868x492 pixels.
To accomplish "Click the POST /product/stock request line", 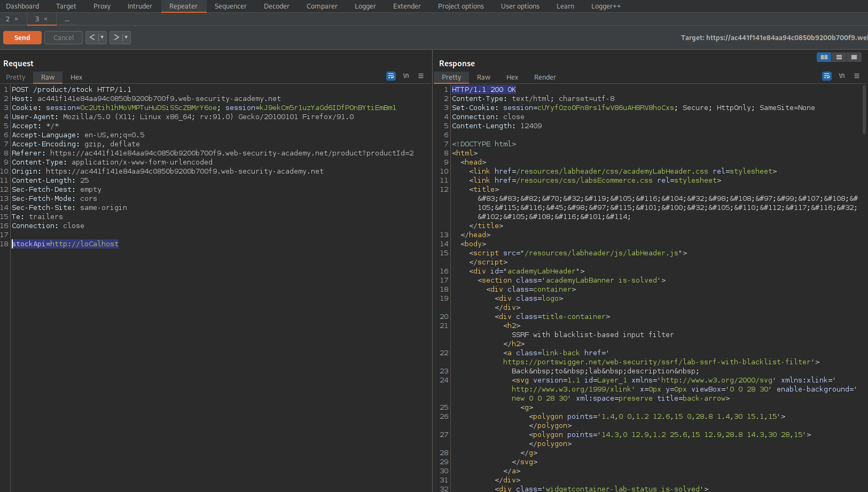I will click(72, 90).
